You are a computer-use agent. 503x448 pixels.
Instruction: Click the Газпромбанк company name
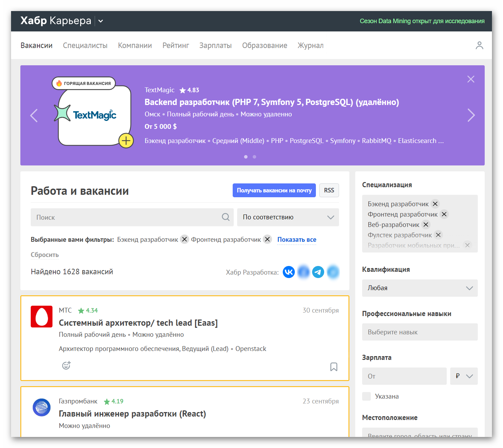click(x=78, y=401)
